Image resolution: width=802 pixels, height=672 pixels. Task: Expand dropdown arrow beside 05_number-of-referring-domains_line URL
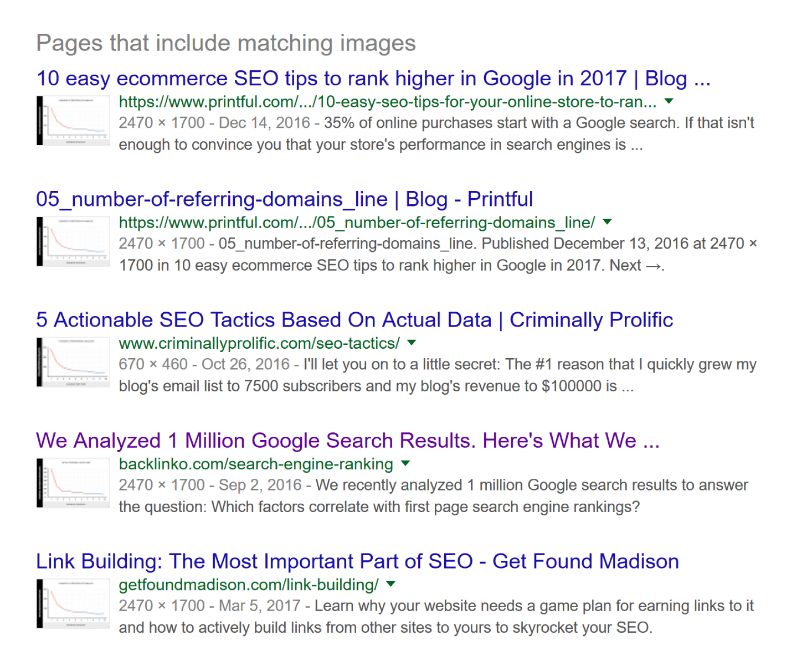[608, 222]
